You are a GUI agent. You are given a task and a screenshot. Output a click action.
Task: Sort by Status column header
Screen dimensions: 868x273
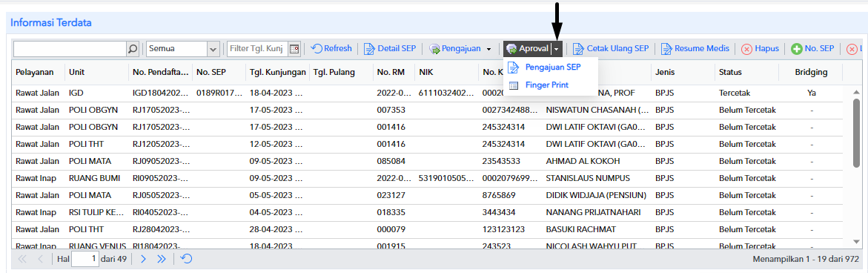(746, 73)
